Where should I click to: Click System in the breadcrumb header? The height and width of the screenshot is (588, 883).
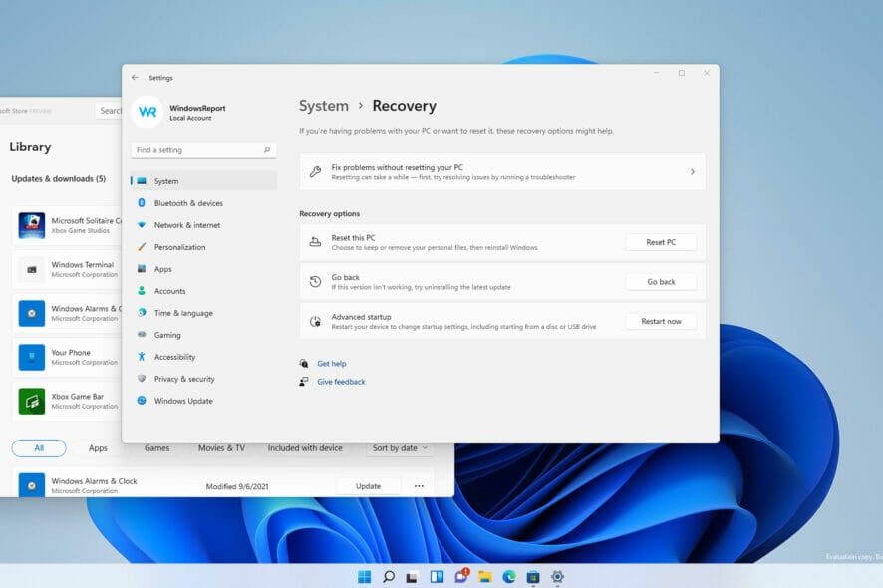coord(323,106)
